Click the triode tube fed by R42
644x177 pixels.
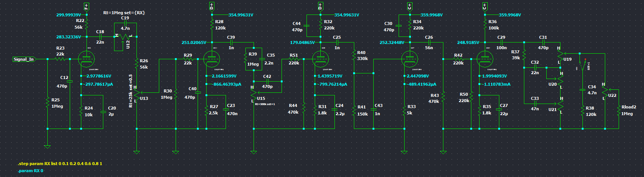pos(485,59)
